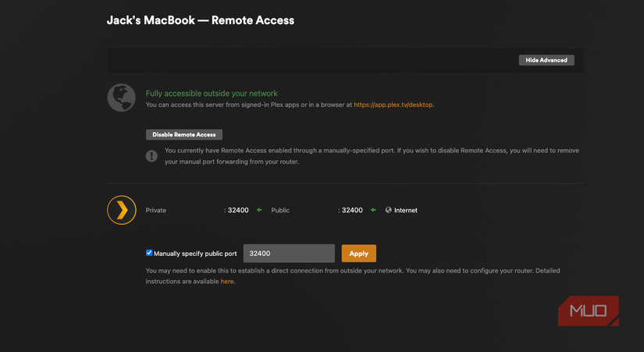Click the exclamation warning icon
Image resolution: width=644 pixels, height=352 pixels.
(x=151, y=156)
